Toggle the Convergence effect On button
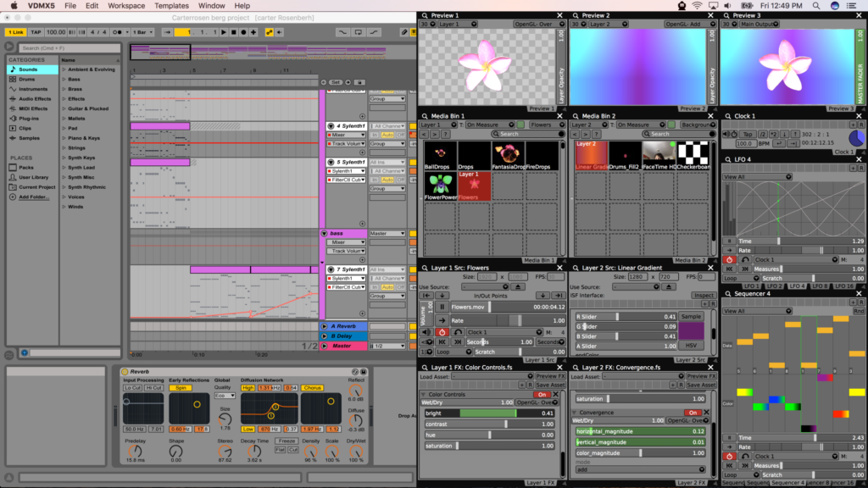 pyautogui.click(x=693, y=413)
